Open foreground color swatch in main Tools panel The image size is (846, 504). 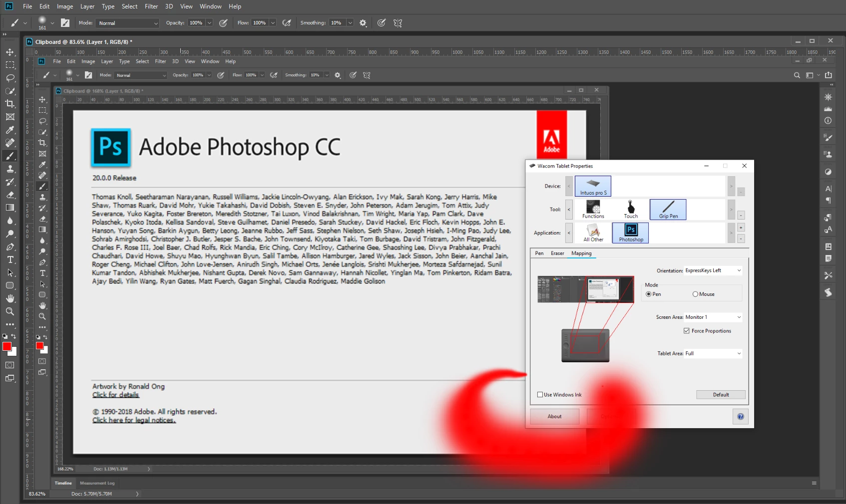[7, 346]
